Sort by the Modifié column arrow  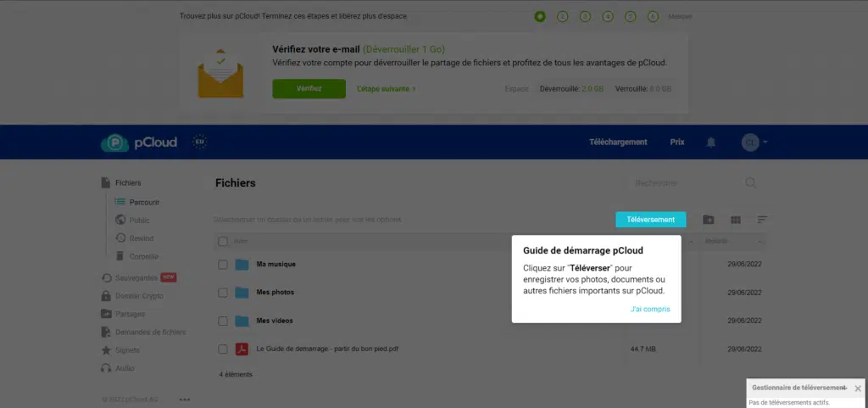[x=760, y=242]
